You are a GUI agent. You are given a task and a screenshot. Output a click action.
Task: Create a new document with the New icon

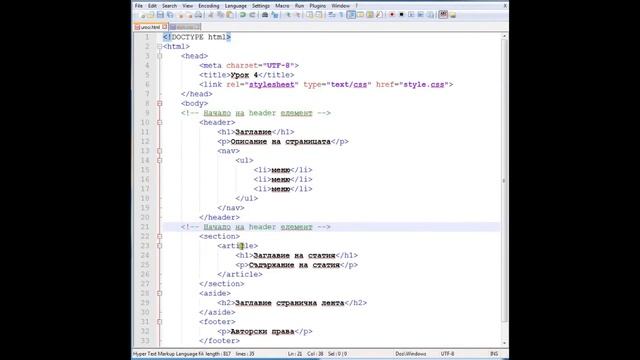(x=142, y=15)
